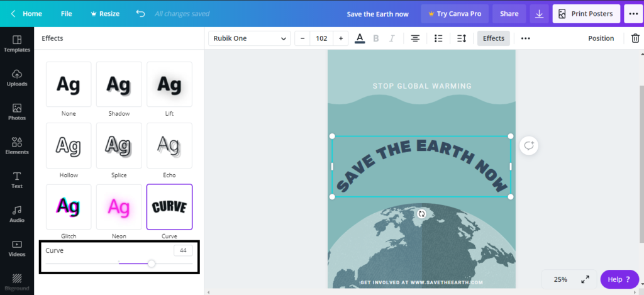The width and height of the screenshot is (644, 295).
Task: Open the more options menu in header
Action: (633, 14)
